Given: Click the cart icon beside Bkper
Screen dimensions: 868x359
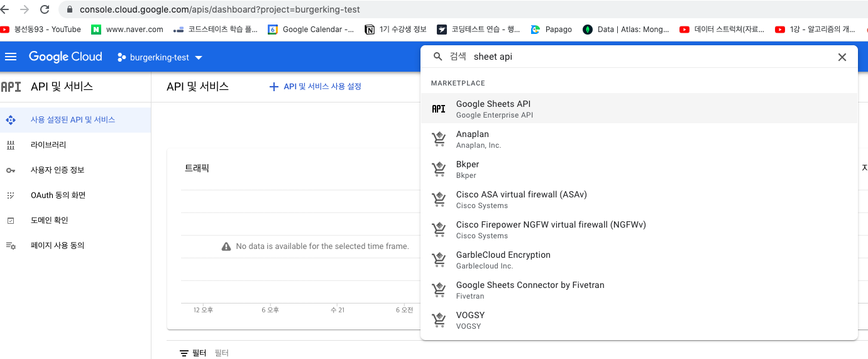Looking at the screenshot, I should 439,169.
